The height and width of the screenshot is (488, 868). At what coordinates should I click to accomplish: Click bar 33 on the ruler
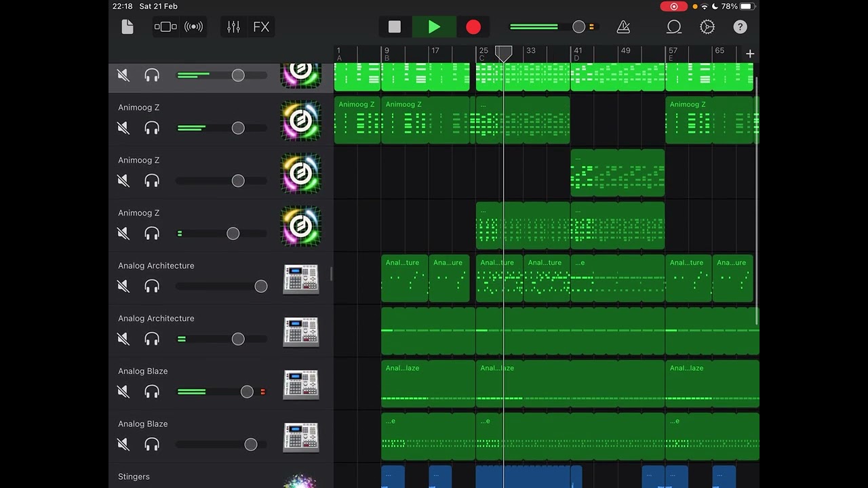tap(531, 50)
